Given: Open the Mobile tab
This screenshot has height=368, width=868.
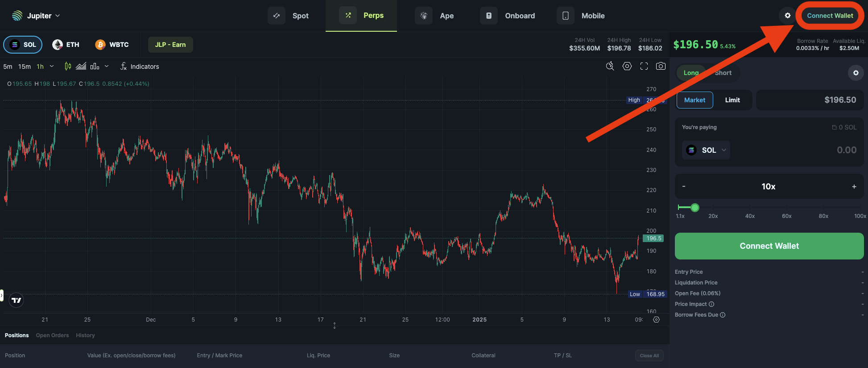Looking at the screenshot, I should coord(581,16).
